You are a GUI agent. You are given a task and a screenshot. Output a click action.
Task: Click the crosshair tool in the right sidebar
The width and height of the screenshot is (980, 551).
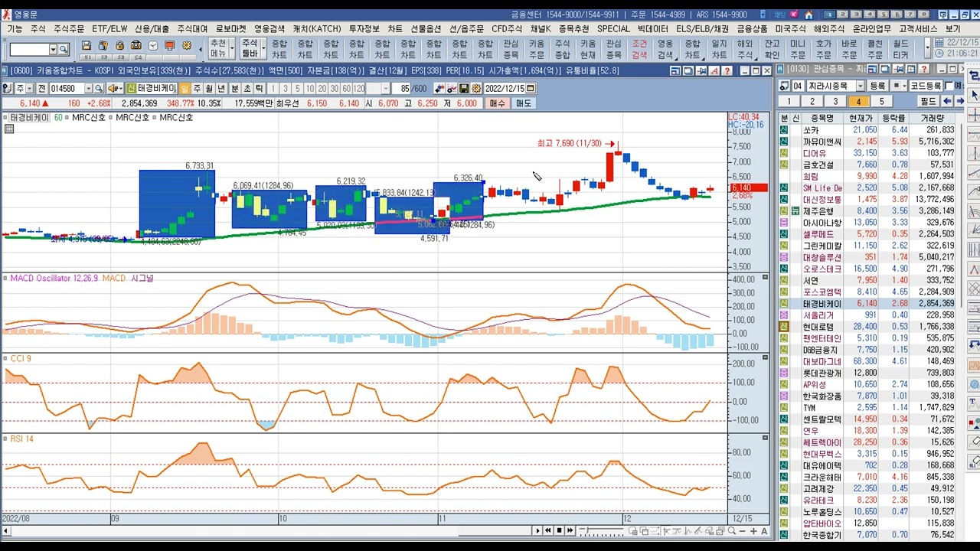974,115
